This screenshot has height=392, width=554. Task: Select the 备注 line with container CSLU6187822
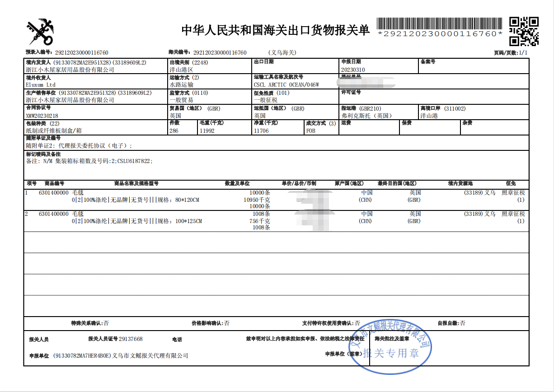click(x=89, y=161)
